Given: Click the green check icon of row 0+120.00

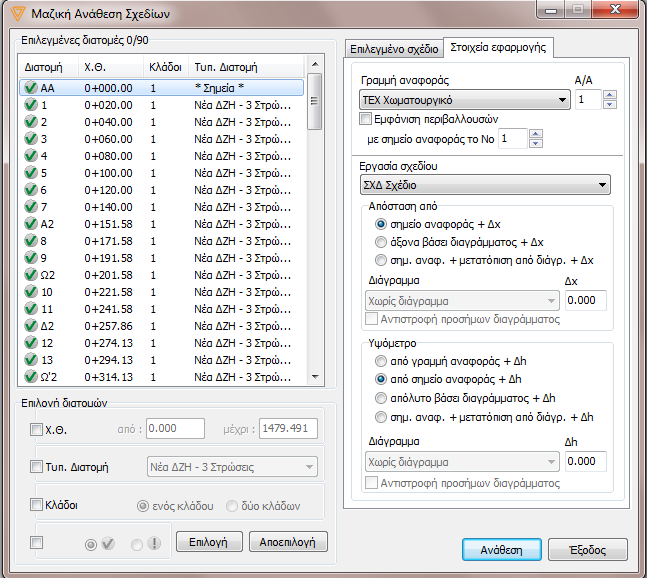Looking at the screenshot, I should (x=31, y=190).
